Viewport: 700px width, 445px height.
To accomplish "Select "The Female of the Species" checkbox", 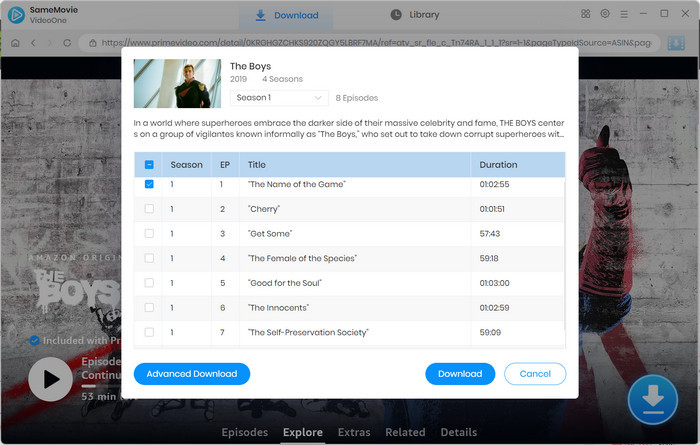I will (149, 258).
